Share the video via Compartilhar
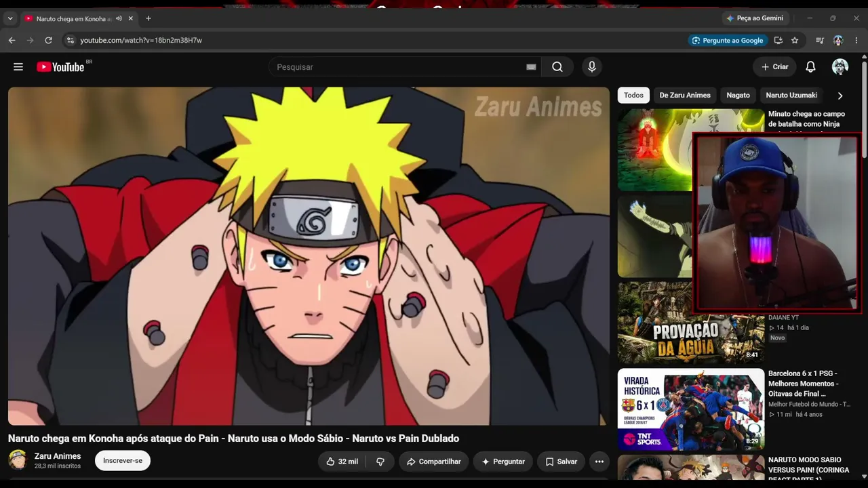The image size is (868, 488). pos(433,462)
